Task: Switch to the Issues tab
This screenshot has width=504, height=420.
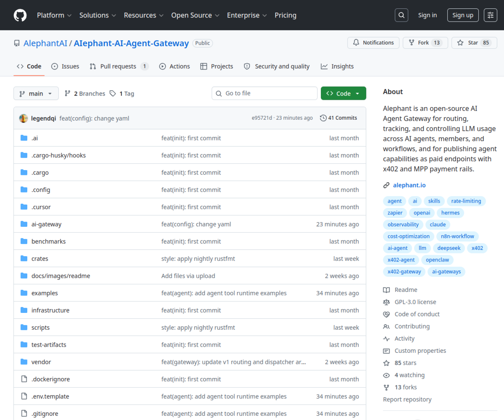Action: [65, 66]
